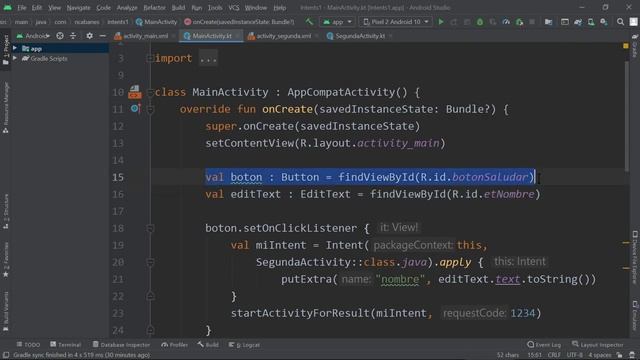Open the Event Log button
Viewport: 640px width, 360px height.
point(544,345)
